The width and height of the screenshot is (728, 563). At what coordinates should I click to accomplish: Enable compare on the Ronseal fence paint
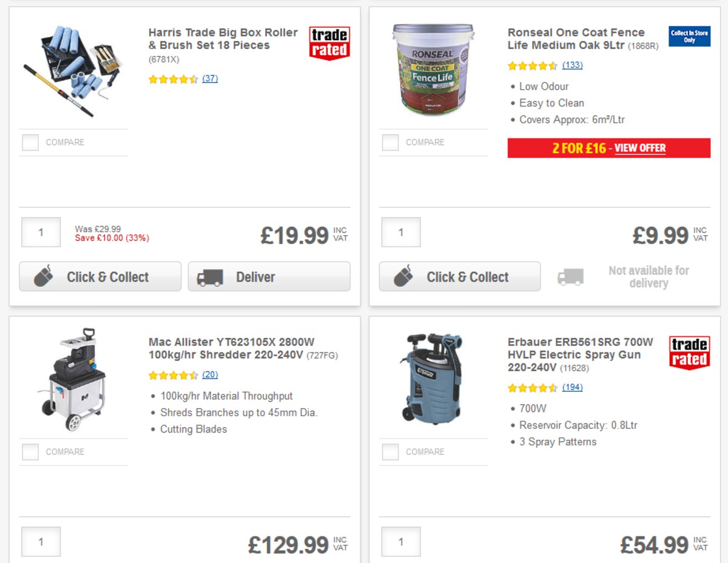click(389, 142)
